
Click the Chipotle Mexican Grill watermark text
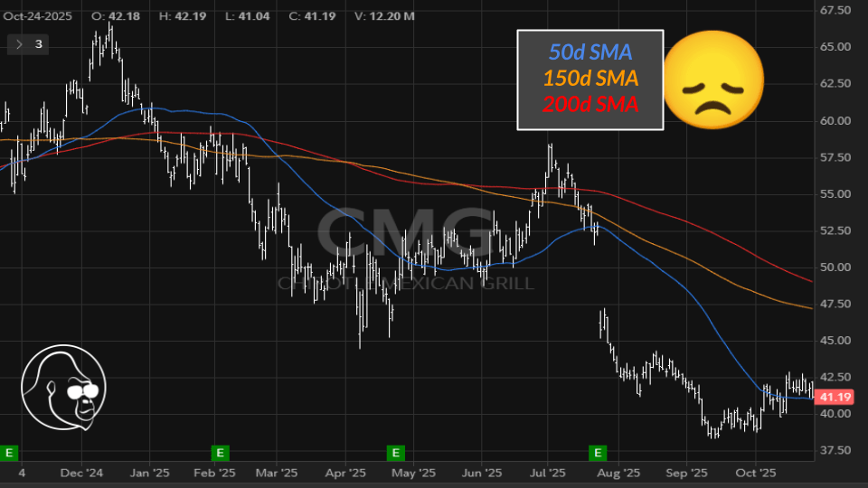tap(405, 283)
